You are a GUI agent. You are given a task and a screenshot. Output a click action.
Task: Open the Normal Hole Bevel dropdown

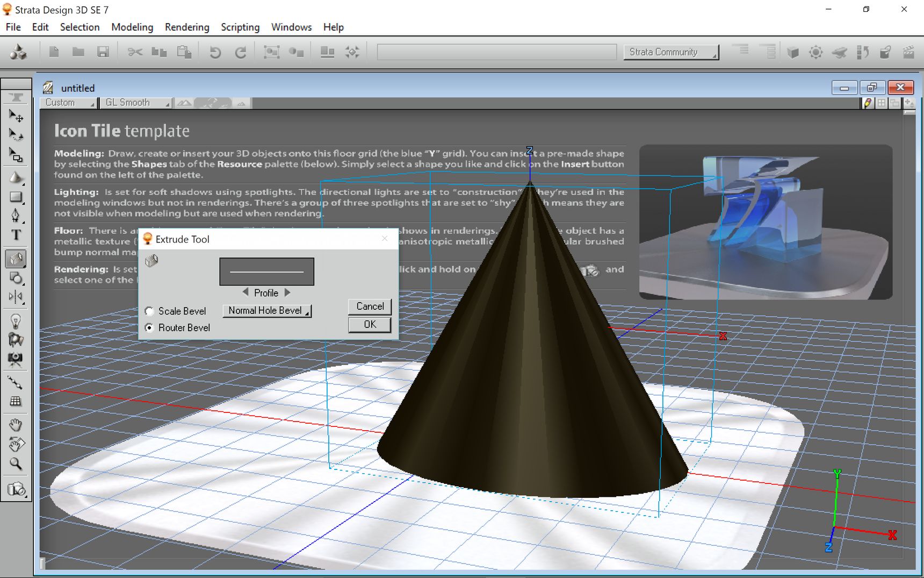pyautogui.click(x=267, y=310)
